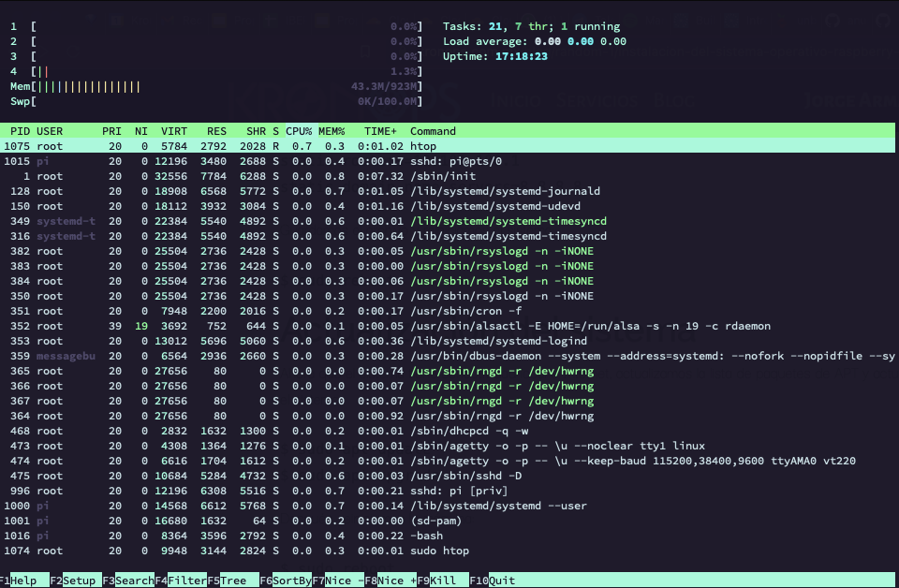Sort by the TIME+ column header
Image resolution: width=899 pixels, height=588 pixels.
(378, 131)
